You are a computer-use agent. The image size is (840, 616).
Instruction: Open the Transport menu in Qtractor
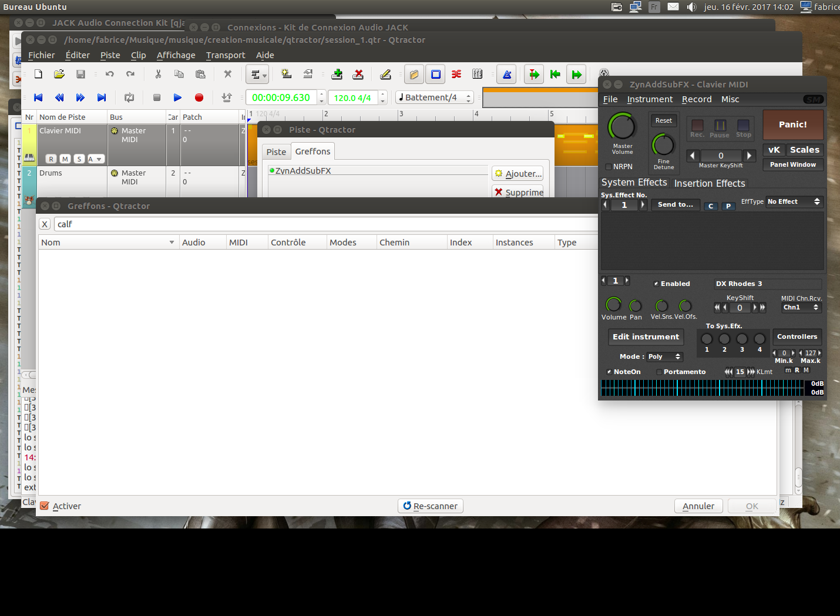click(226, 55)
